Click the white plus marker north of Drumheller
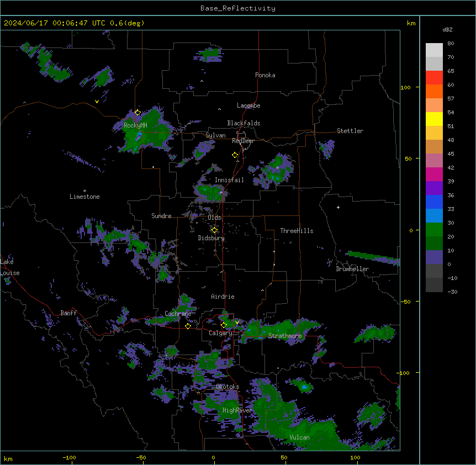This screenshot has height=465, width=476. 338,207
